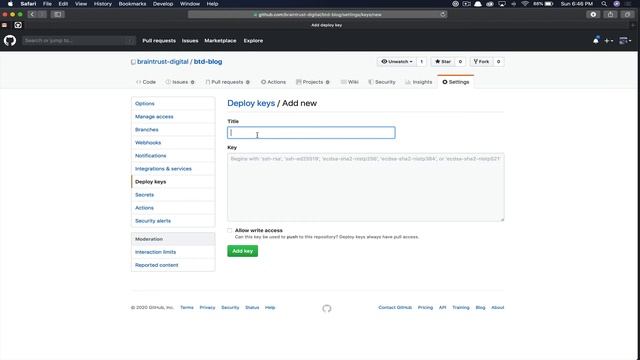This screenshot has height=360, width=640.
Task: Check the Allow write access checkbox
Action: click(x=230, y=231)
